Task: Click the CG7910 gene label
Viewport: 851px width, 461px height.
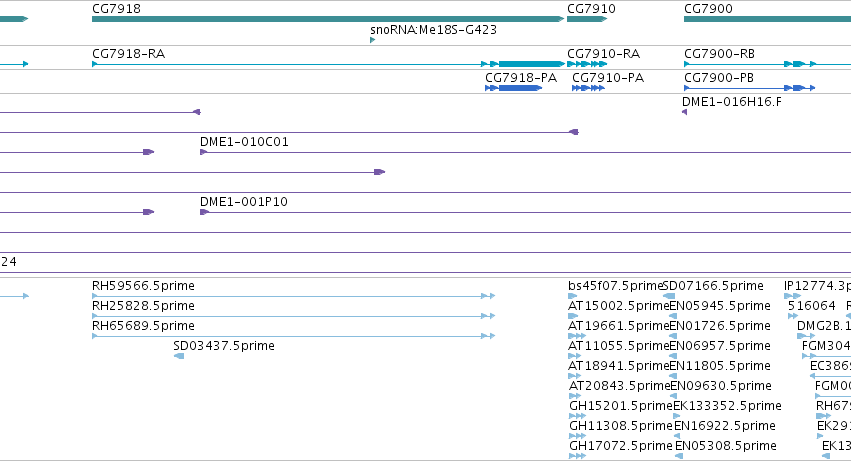Action: coord(591,9)
